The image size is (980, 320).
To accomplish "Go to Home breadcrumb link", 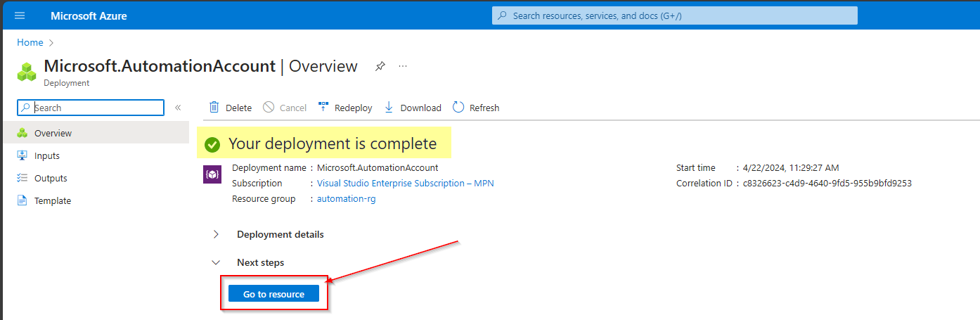I will 30,42.
